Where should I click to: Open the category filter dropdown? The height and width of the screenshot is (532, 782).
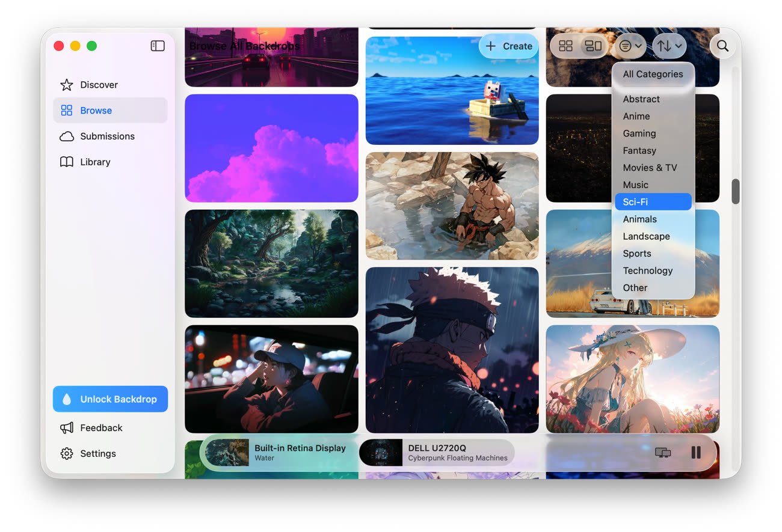pos(630,46)
